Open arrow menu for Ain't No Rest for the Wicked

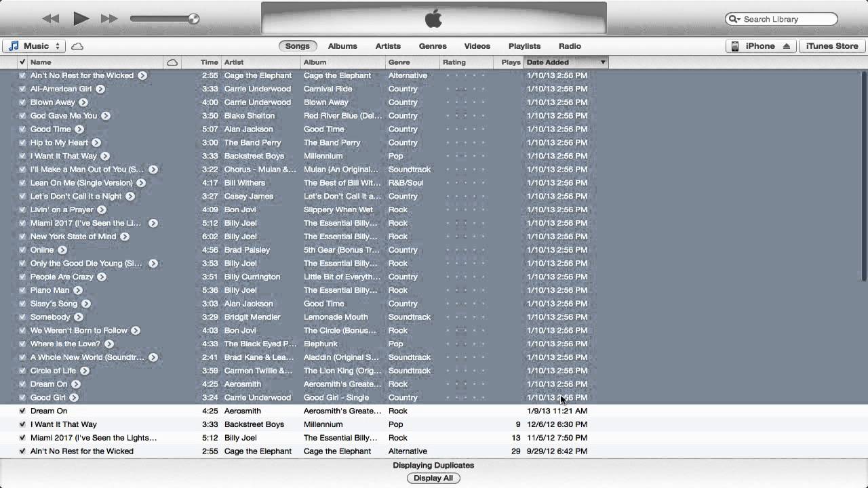(x=142, y=75)
